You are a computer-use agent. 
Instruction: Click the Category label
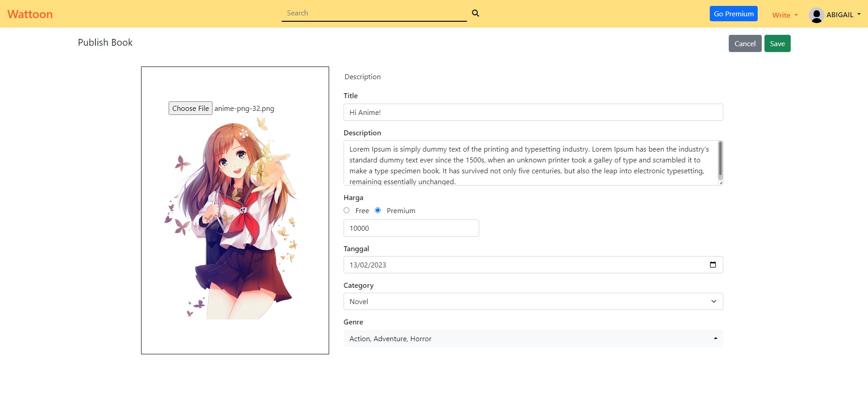coord(359,286)
